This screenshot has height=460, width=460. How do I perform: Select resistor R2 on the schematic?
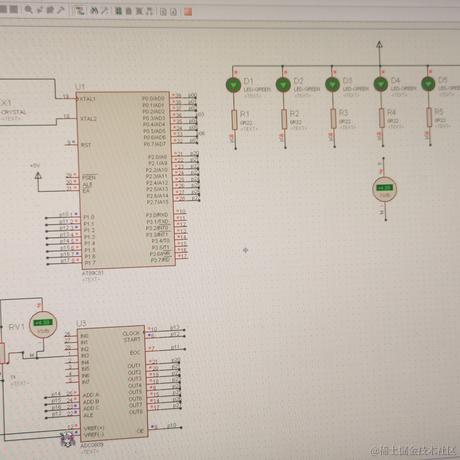[x=284, y=119]
